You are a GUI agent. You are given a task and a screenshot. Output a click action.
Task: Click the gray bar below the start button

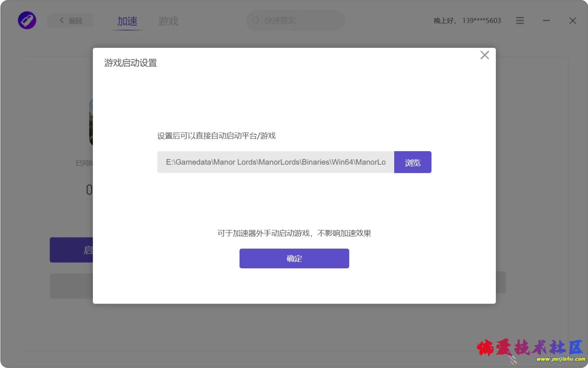click(71, 286)
